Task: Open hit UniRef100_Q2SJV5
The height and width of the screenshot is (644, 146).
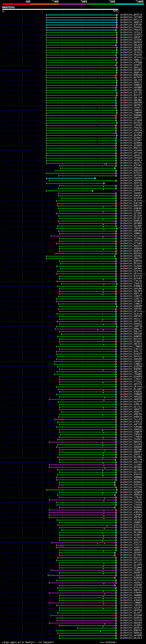Action: [x=131, y=236]
